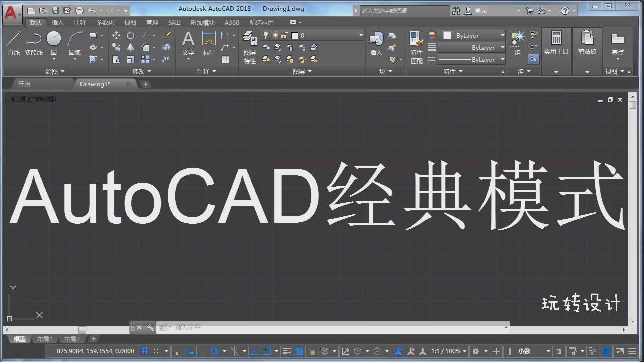Toggle polar tracking in status bar

click(215, 351)
